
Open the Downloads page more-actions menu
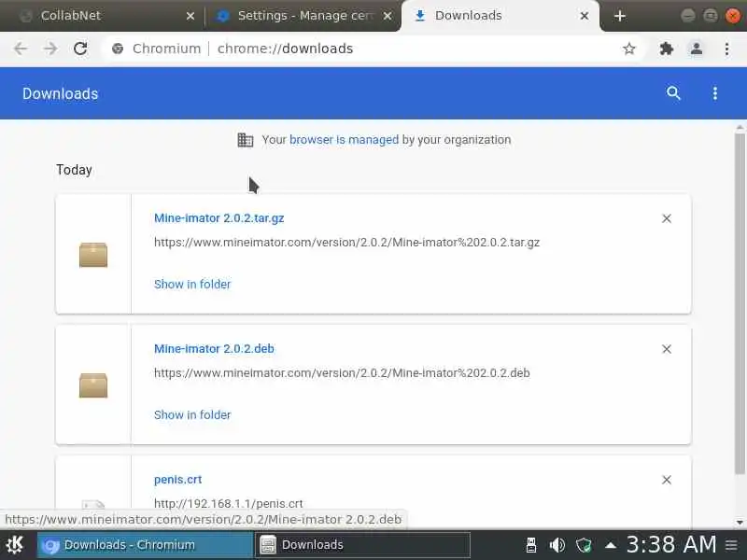point(714,93)
